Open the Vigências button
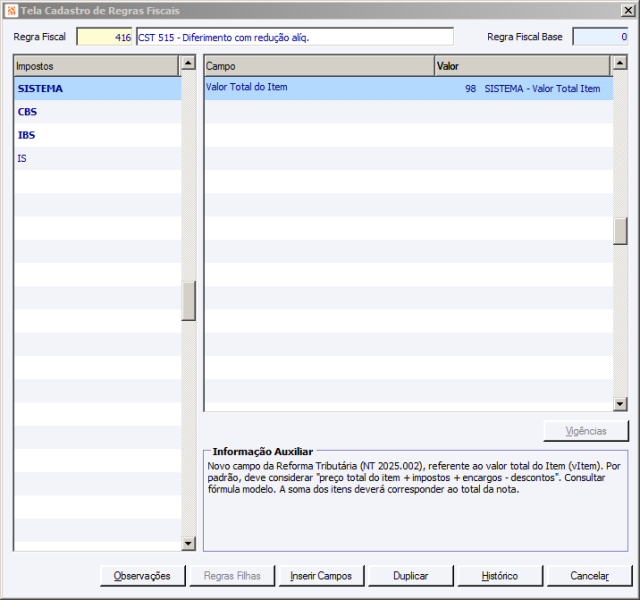The image size is (640, 600). 586,431
